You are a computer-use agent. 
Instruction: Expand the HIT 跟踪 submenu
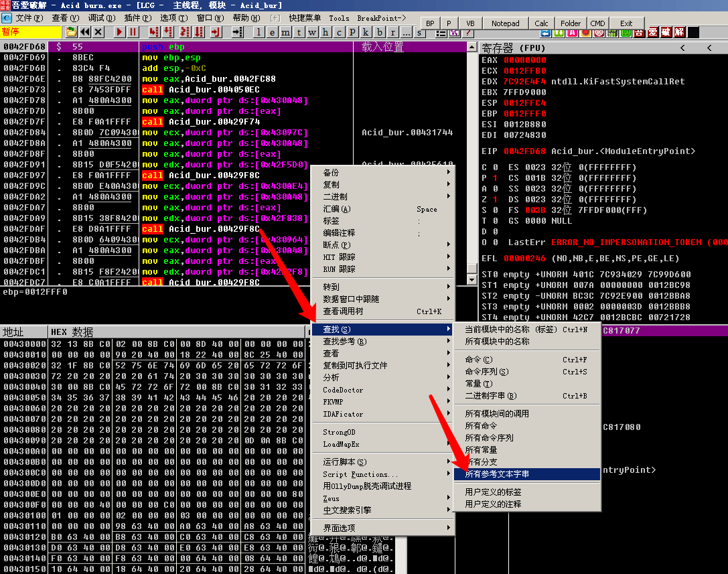click(x=383, y=257)
